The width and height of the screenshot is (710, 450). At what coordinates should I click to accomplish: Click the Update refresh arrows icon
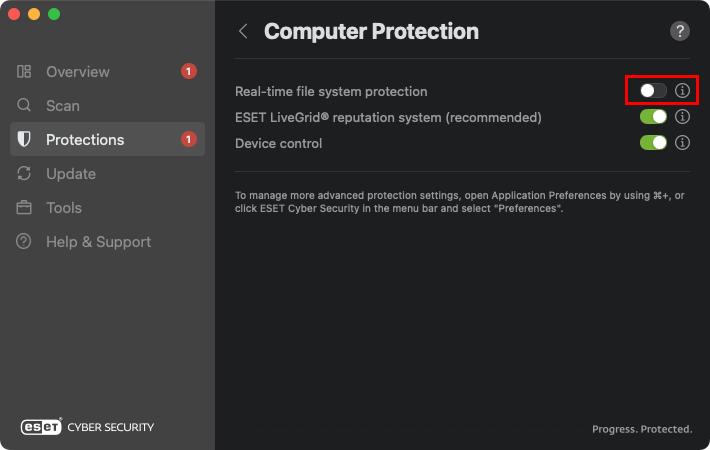[25, 174]
